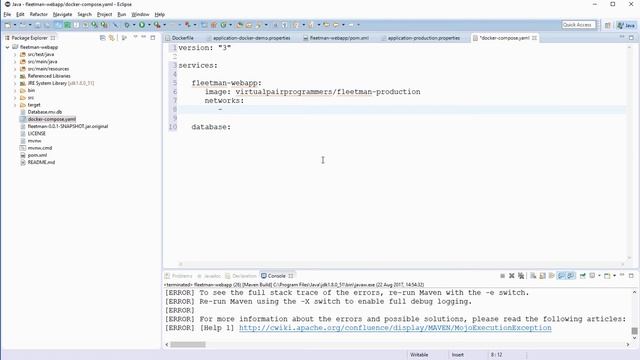Click the New file toolbar icon
Image resolution: width=640 pixels, height=360 pixels.
click(x=8, y=25)
